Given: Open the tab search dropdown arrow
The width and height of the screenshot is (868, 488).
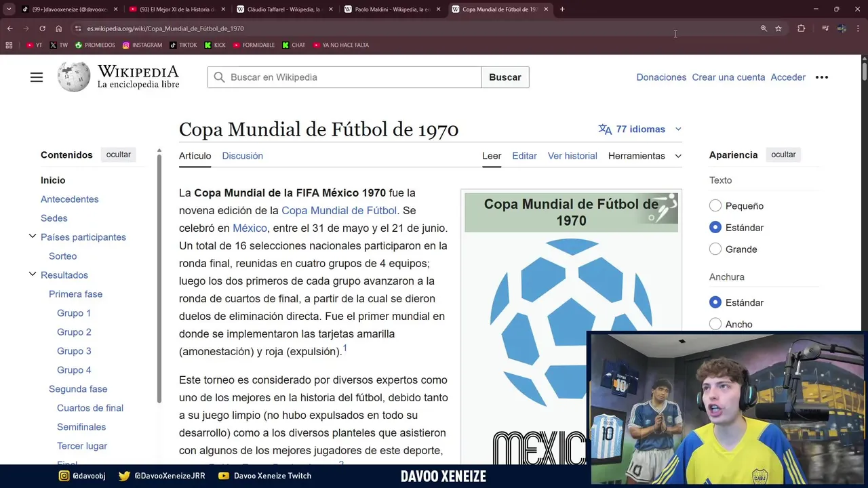Looking at the screenshot, I should point(9,9).
